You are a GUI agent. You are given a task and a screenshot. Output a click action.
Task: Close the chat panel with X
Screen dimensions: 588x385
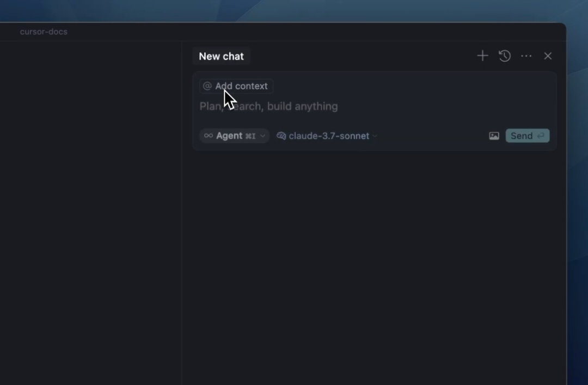[548, 56]
